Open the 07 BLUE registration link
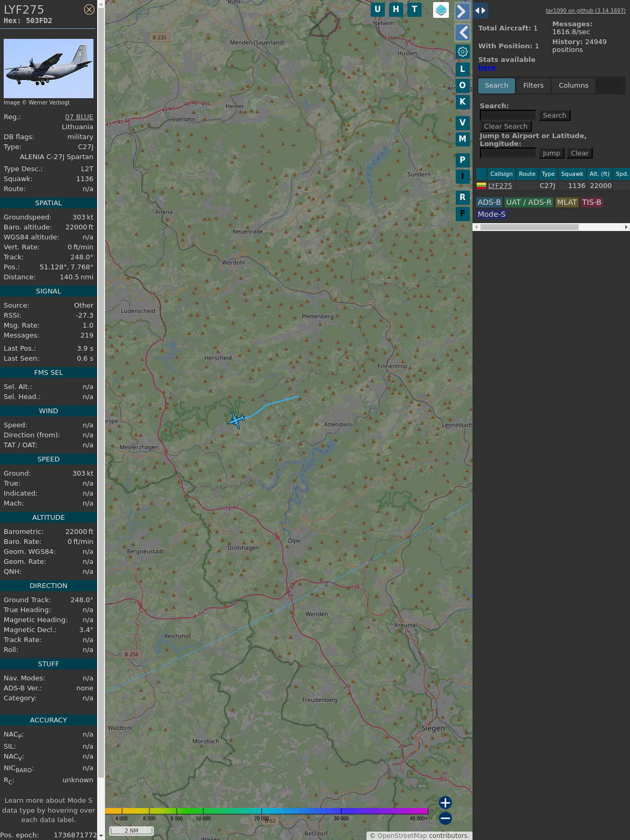The width and height of the screenshot is (630, 840). click(x=79, y=117)
